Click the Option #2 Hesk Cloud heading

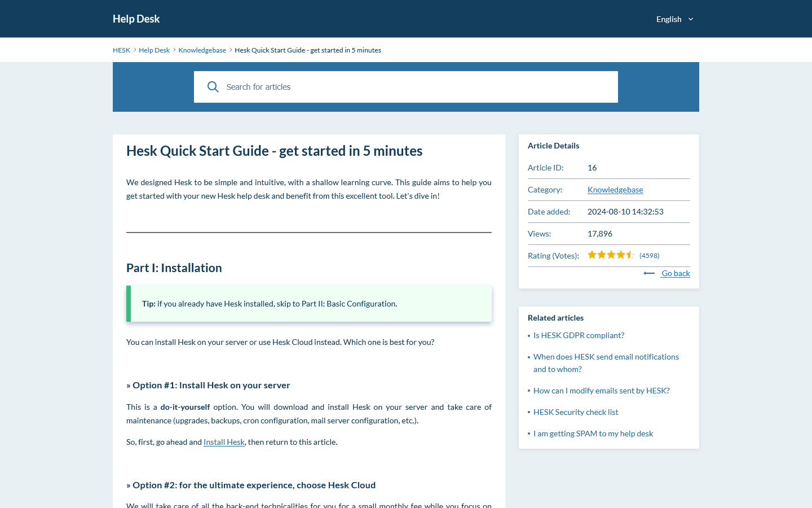point(251,485)
